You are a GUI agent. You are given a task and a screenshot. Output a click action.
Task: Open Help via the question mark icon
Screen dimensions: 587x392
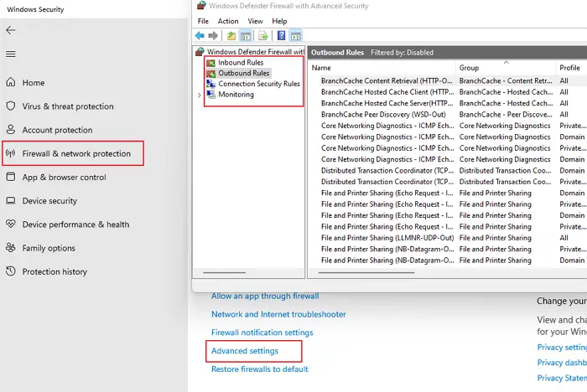(x=281, y=36)
